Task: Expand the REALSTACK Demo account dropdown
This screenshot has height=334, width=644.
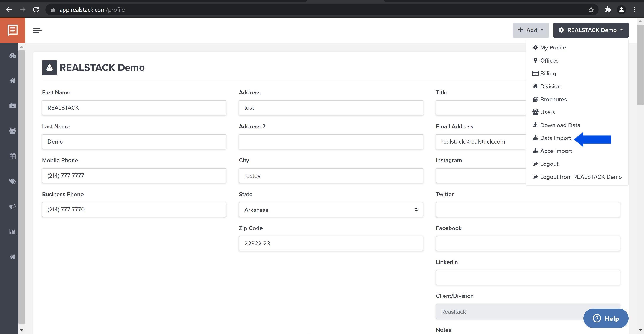Action: 591,30
